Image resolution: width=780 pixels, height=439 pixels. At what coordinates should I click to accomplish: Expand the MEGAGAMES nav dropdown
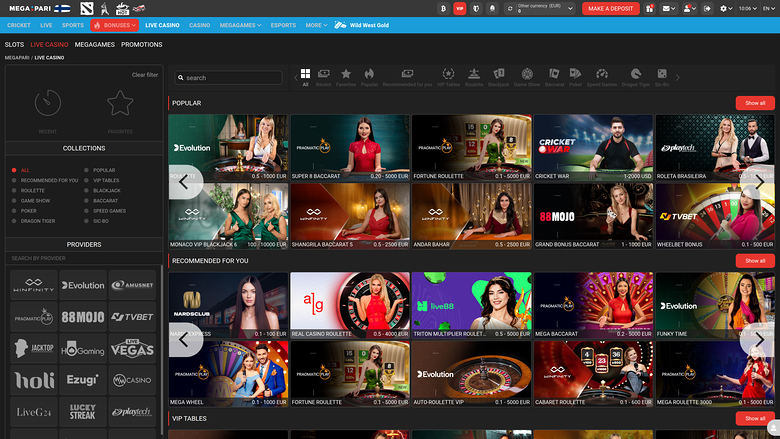[x=240, y=25]
